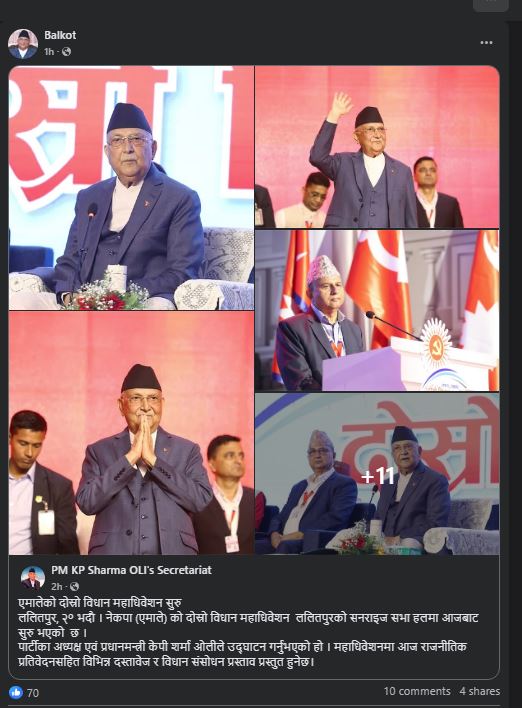Click the blue like reaction icon
522x708 pixels.
point(16,692)
